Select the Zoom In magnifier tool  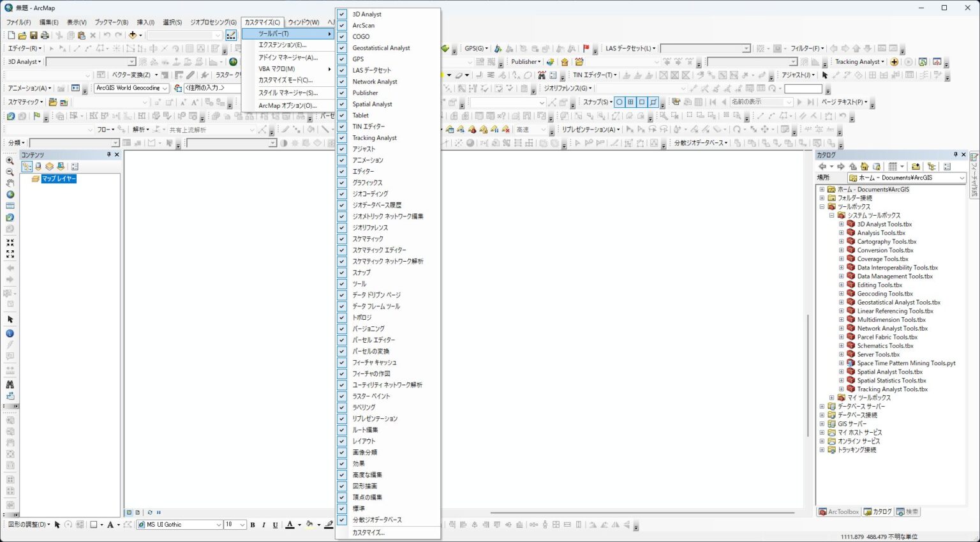pyautogui.click(x=10, y=161)
